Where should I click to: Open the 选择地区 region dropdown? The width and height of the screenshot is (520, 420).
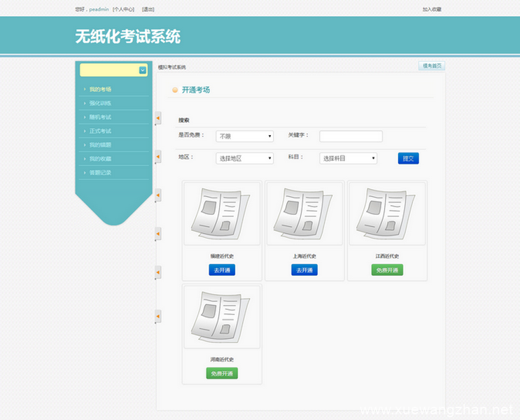tap(244, 158)
